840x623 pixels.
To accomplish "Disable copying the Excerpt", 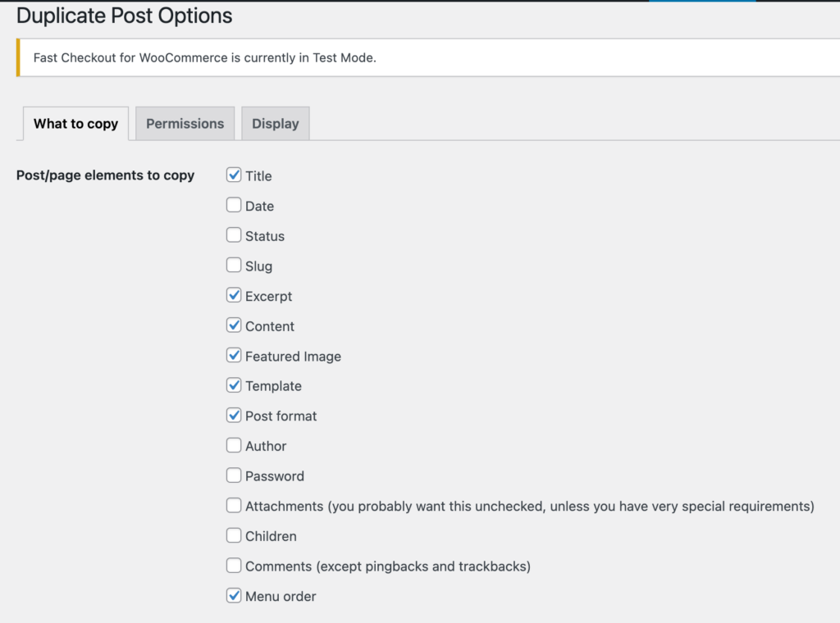I will [234, 294].
